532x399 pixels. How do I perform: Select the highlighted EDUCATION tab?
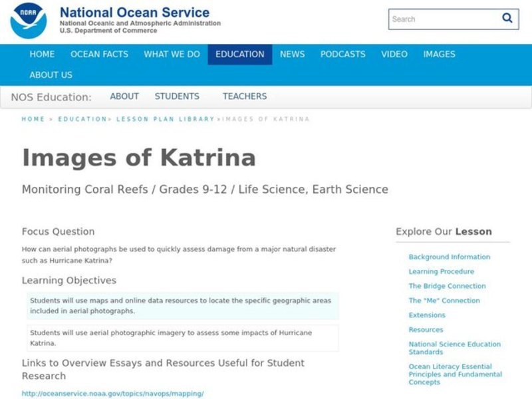239,55
